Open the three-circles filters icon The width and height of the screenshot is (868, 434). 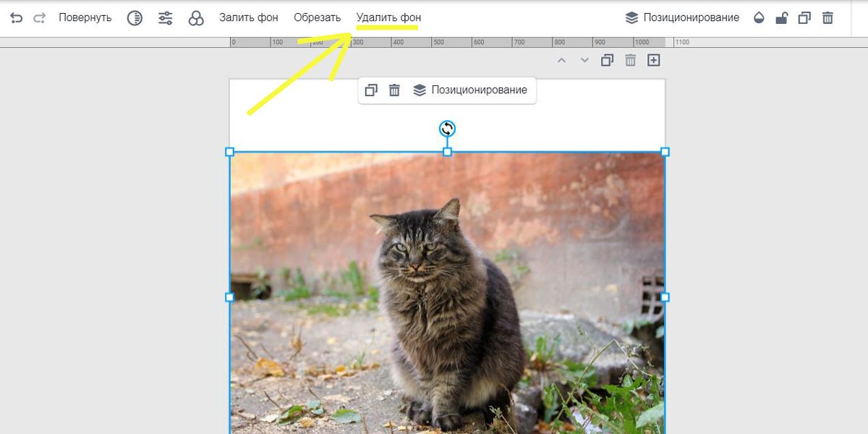196,18
